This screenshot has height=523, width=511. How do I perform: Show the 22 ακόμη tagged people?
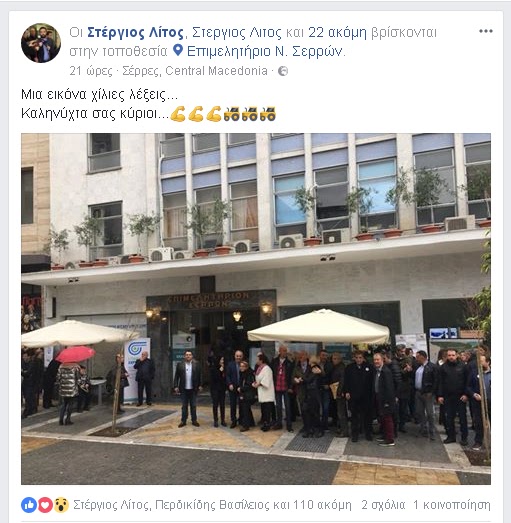coord(337,33)
